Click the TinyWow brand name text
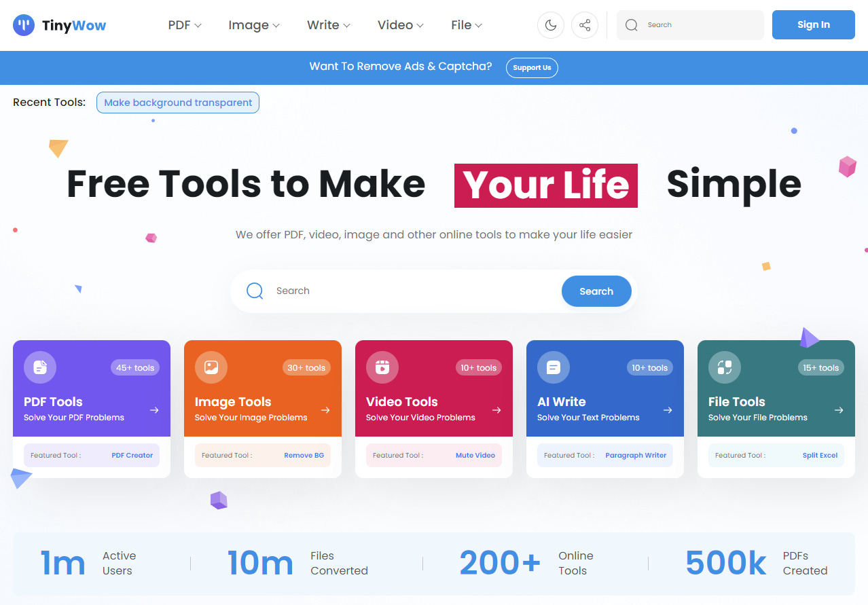This screenshot has height=605, width=868. (x=74, y=26)
